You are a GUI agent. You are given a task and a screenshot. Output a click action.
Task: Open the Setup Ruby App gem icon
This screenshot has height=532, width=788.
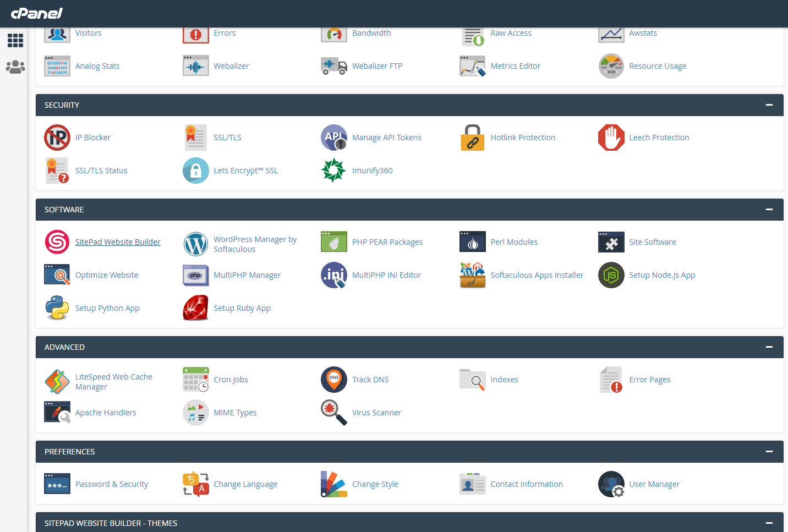point(196,308)
